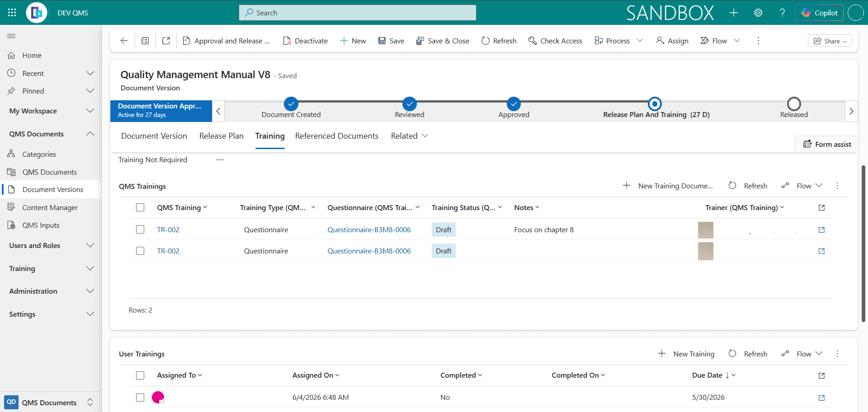The image size is (868, 412).
Task: Click Save & Close
Action: point(443,41)
